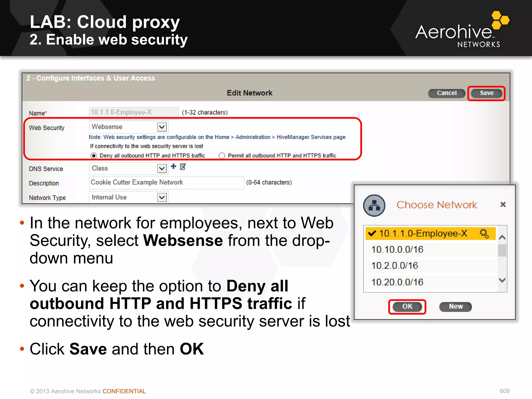Click the plus icon next to DNS Service
This screenshot has width=532, height=399.
pyautogui.click(x=173, y=166)
